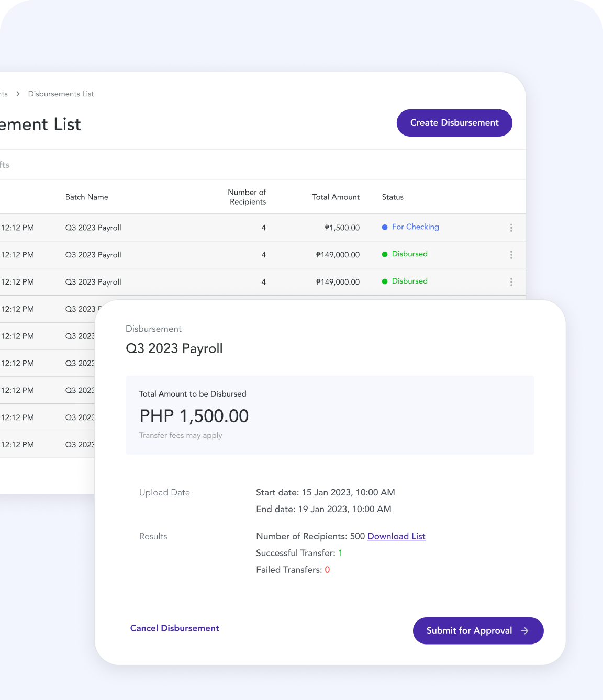Sort by the Batch Name column header

pos(87,197)
